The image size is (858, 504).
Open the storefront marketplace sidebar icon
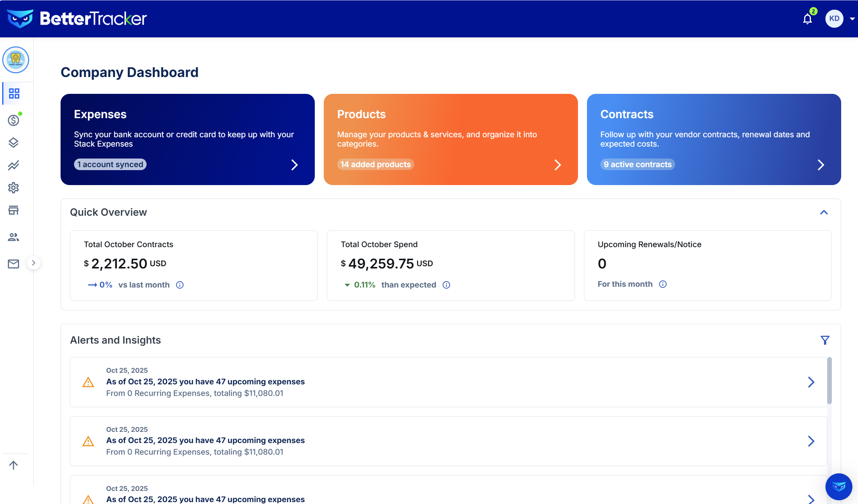[x=13, y=210]
